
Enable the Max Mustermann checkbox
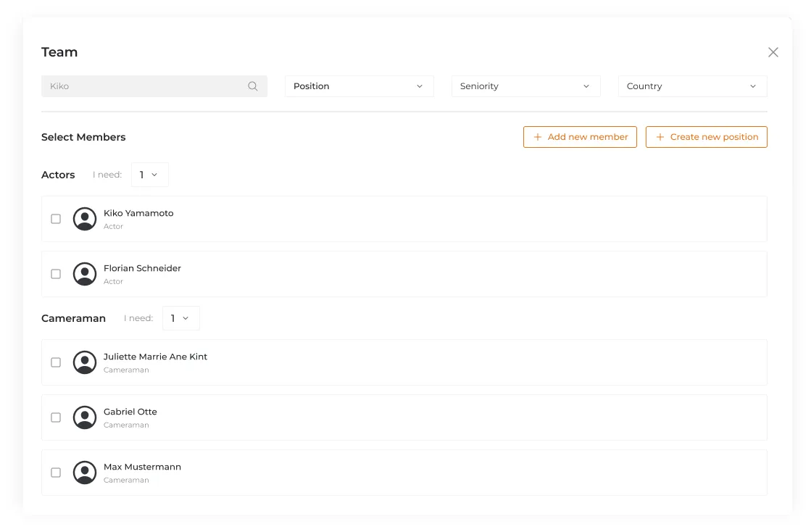pos(56,473)
